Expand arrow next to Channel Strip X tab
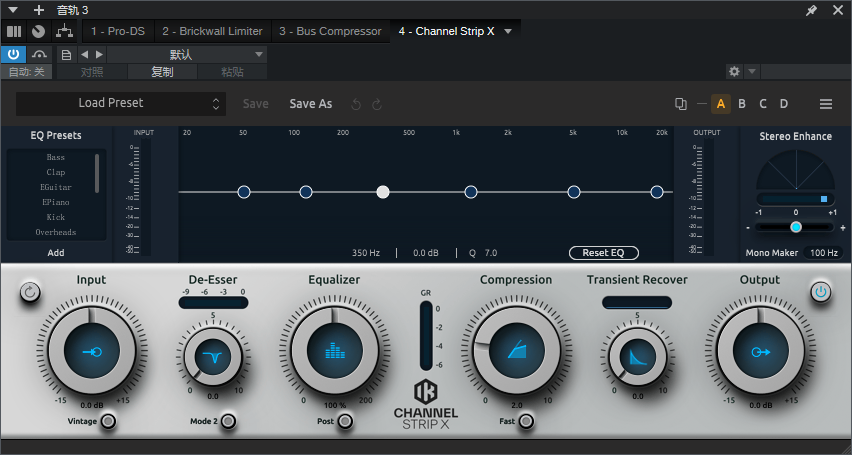The width and height of the screenshot is (852, 455). pos(508,32)
